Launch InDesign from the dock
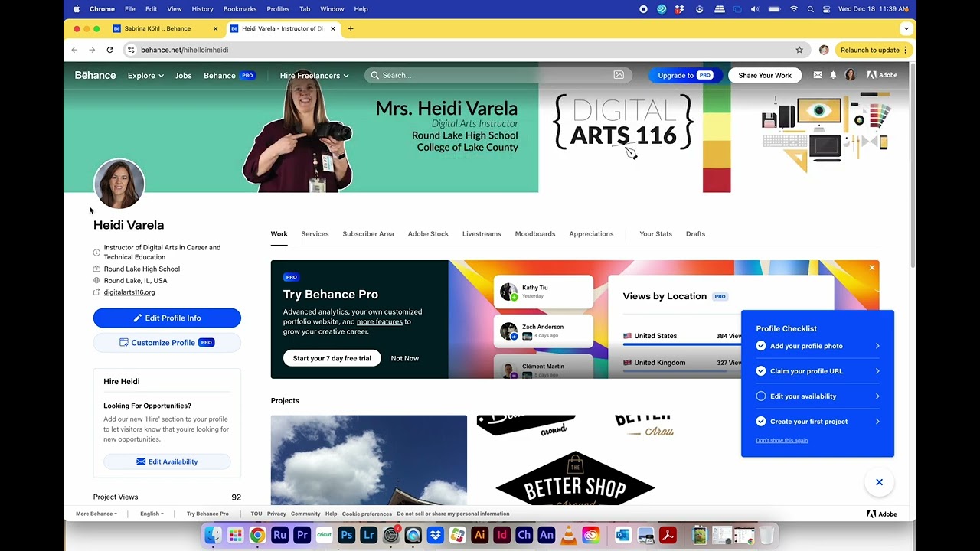Viewport: 980px width, 551px height. coord(502,535)
